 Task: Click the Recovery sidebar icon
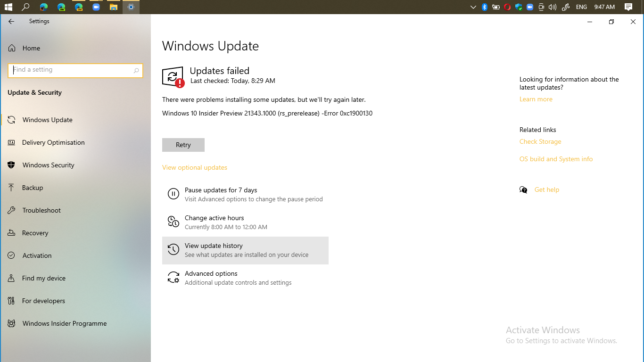coord(12,233)
